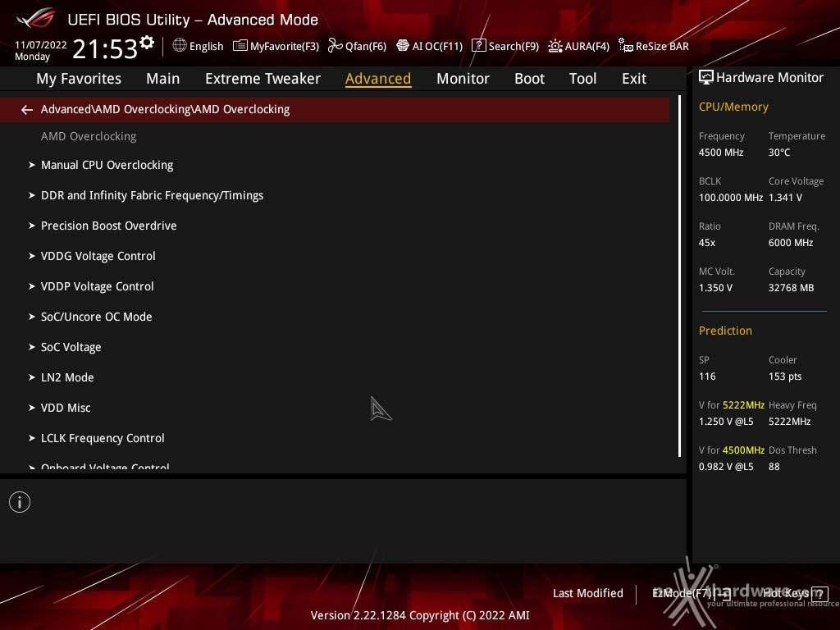840x630 pixels.
Task: Click the ROG logo
Action: click(x=35, y=18)
